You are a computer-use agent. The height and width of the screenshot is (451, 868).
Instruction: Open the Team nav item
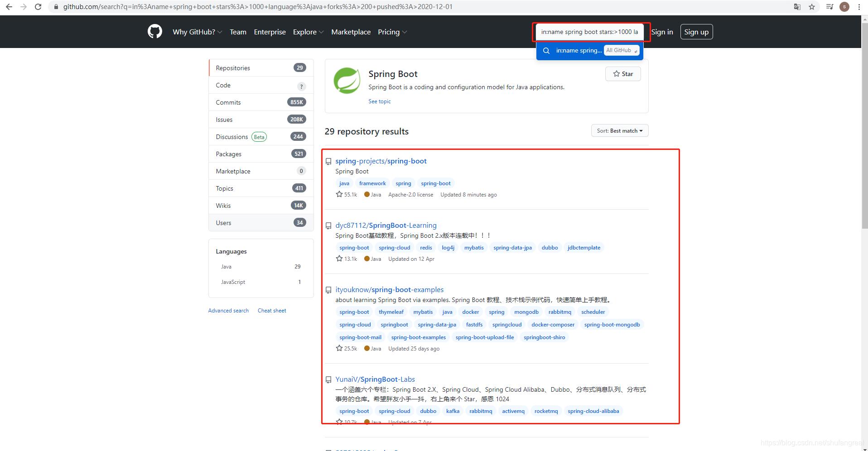pos(238,32)
